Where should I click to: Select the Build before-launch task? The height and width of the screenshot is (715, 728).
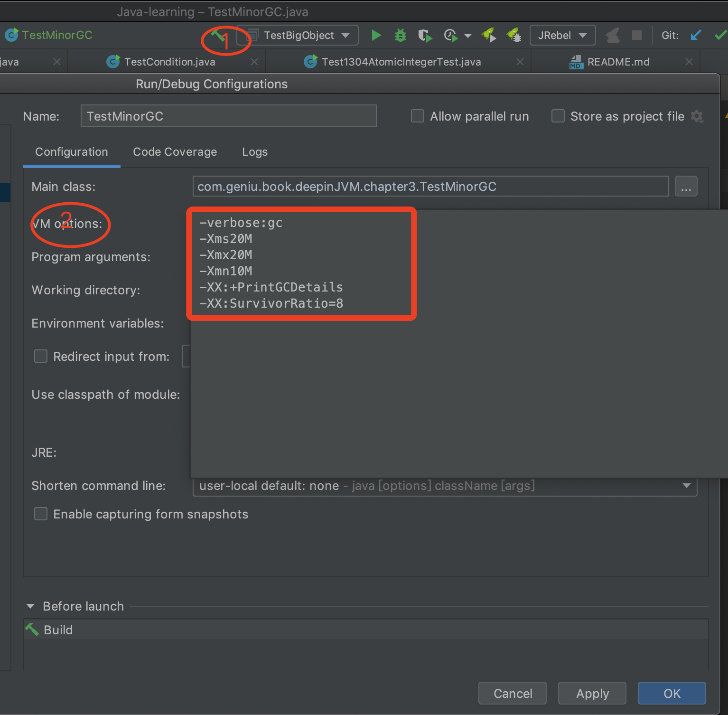[365, 630]
